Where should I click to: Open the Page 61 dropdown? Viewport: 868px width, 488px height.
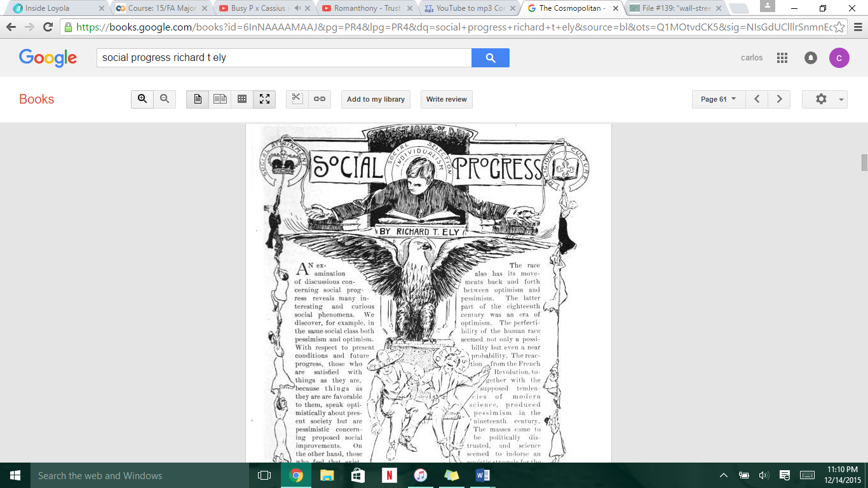point(718,99)
